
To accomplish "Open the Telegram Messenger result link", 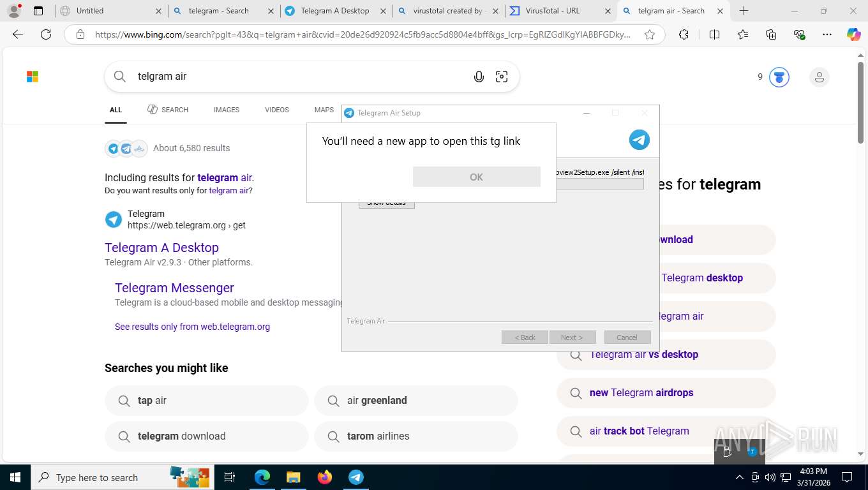I will pyautogui.click(x=174, y=288).
